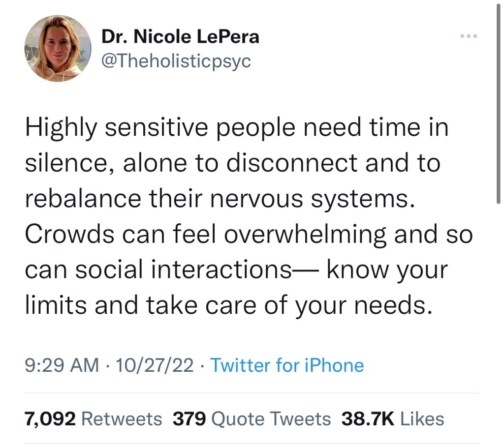Open the "Twitter for iPhone" source link
The width and height of the screenshot is (504, 448).
pyautogui.click(x=287, y=365)
